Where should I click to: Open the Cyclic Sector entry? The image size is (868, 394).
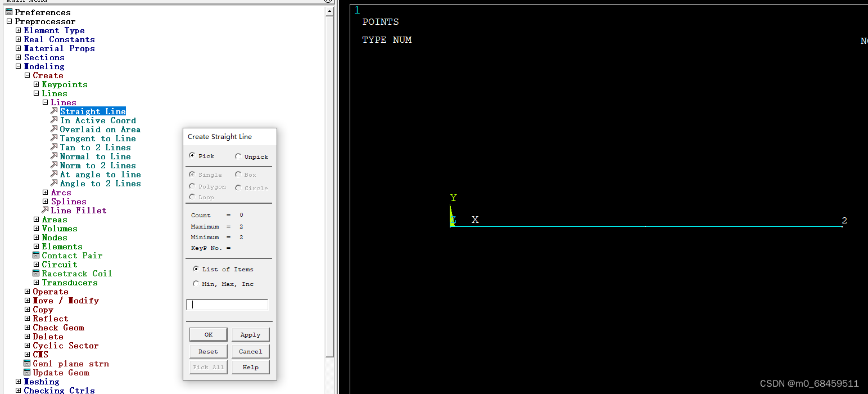pyautogui.click(x=66, y=346)
